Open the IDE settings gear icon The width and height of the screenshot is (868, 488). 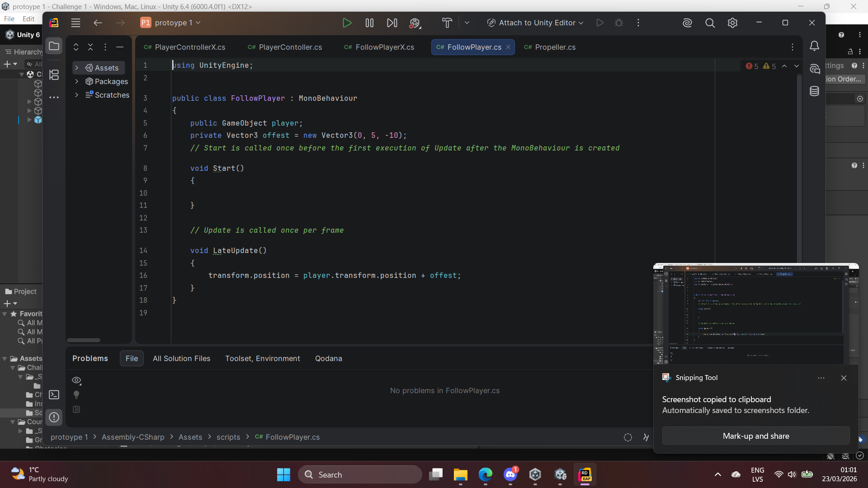click(732, 23)
